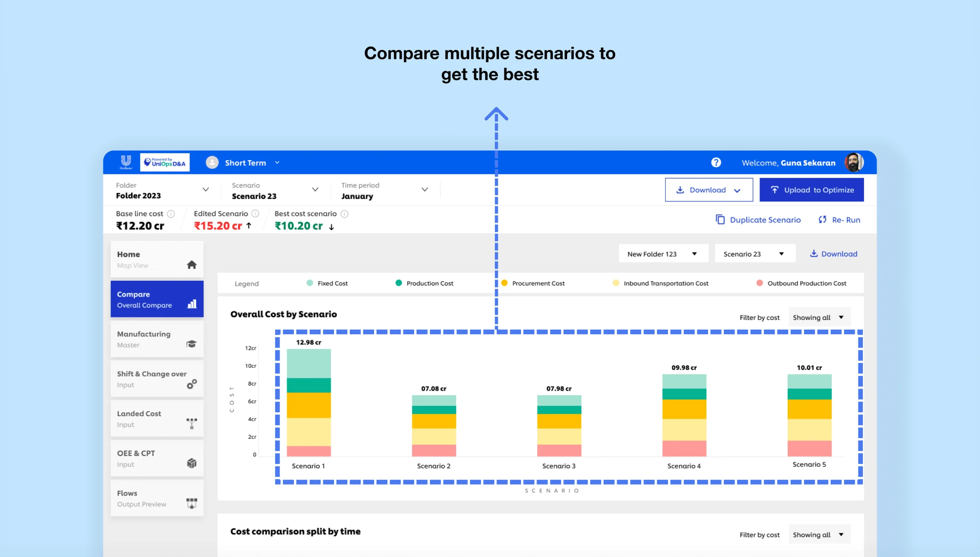Click the OEE & CPT box icon
Viewport: 980px width, 557px height.
(192, 463)
